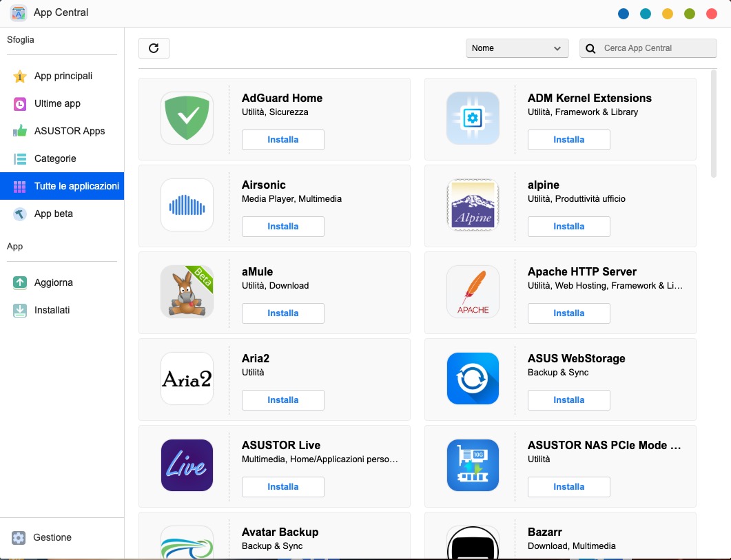The height and width of the screenshot is (560, 731).
Task: Click the Categorie list icon
Action: coord(19,158)
